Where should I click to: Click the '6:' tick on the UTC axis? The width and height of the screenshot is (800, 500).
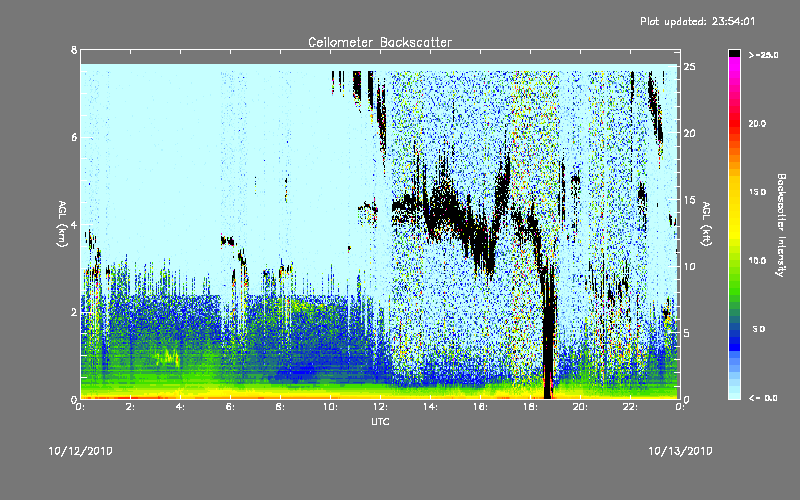tap(231, 407)
